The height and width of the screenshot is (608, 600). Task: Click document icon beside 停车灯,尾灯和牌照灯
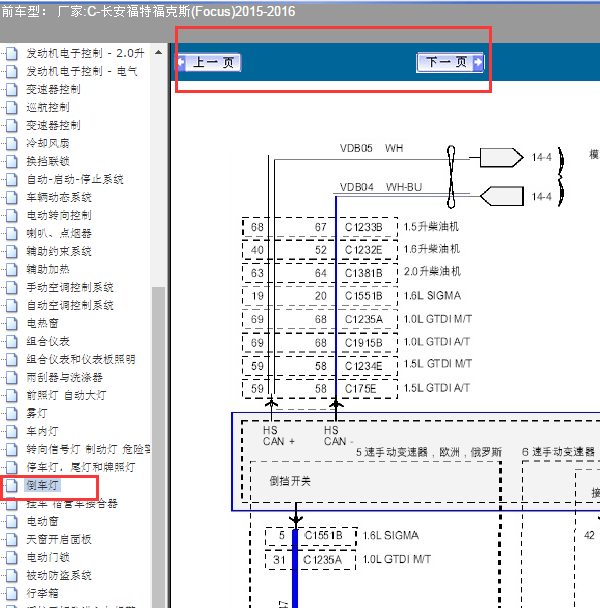[x=12, y=467]
